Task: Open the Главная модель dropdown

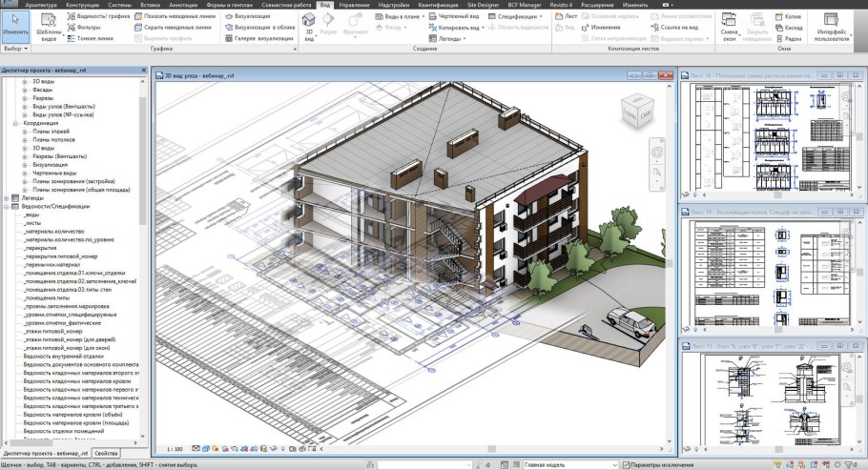Action: 569,465
